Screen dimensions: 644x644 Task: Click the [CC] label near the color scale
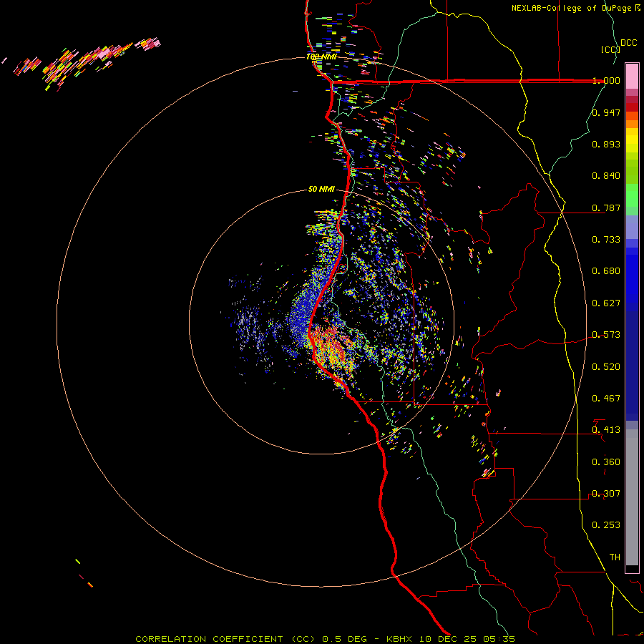tap(610, 49)
